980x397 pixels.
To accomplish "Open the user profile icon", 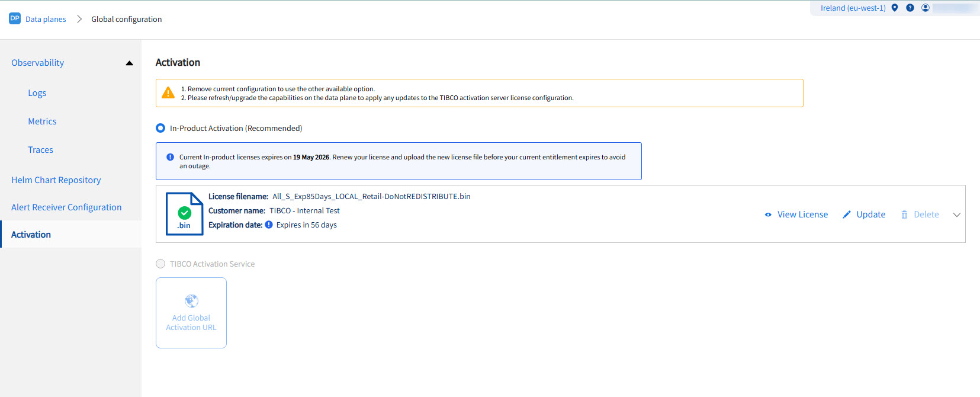I will click(x=926, y=8).
